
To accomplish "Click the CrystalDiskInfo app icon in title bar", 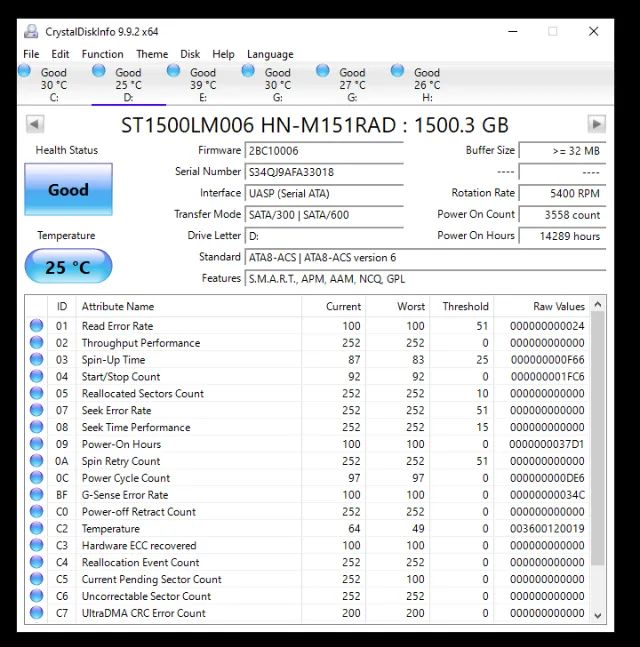I will tap(31, 31).
